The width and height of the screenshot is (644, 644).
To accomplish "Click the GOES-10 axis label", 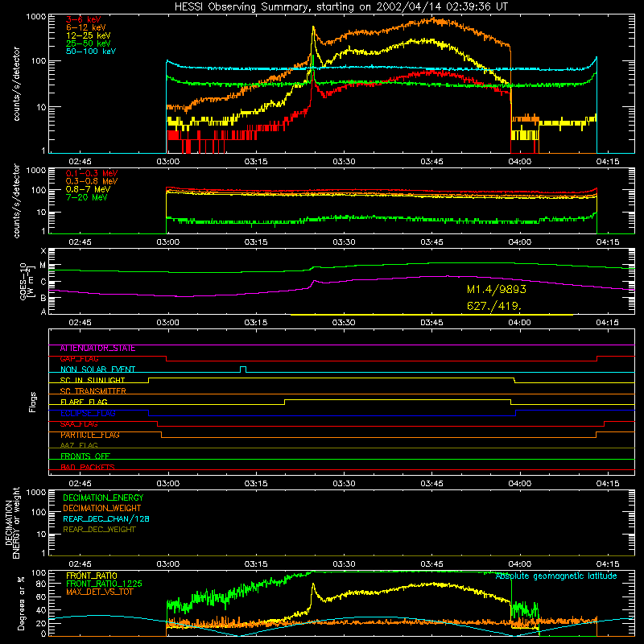I will click(27, 281).
